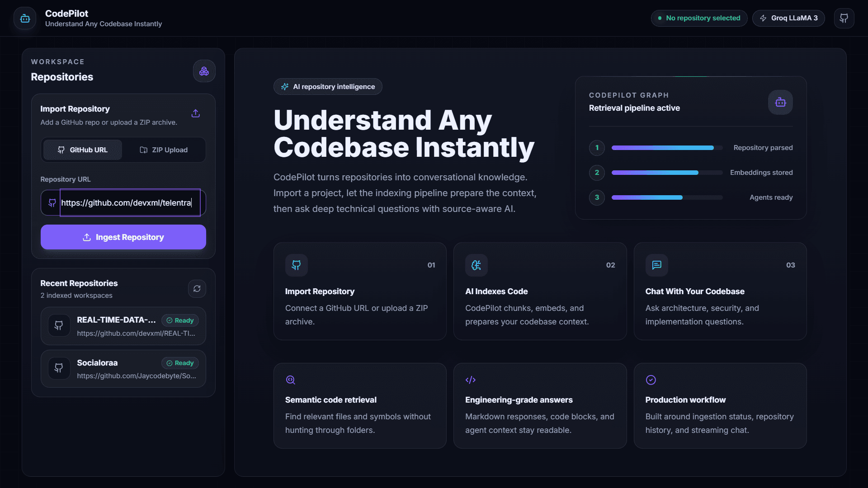Screen dimensions: 868x488
Task: Click the upload icon on Ingest Repository button
Action: coord(87,237)
